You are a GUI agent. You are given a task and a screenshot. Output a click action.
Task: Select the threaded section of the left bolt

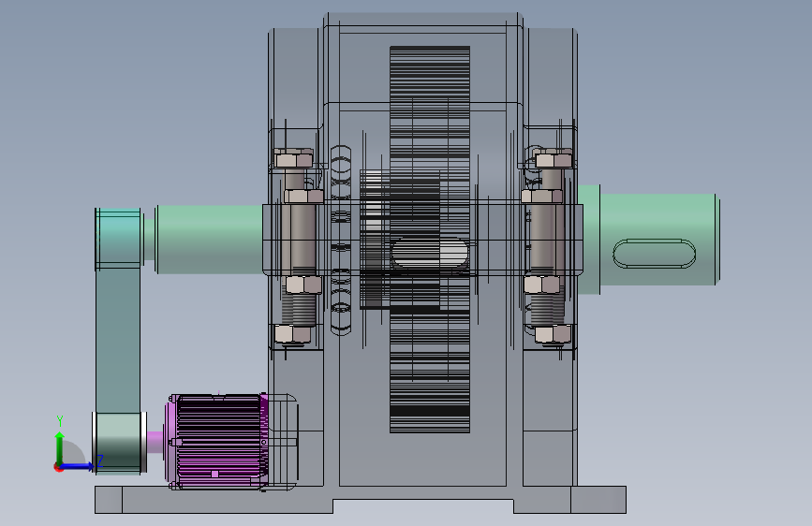pos(299,310)
